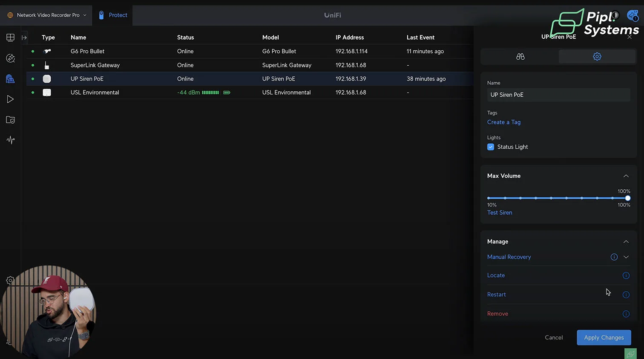
Task: Switch to the overview binoculars tab
Action: pos(520,56)
